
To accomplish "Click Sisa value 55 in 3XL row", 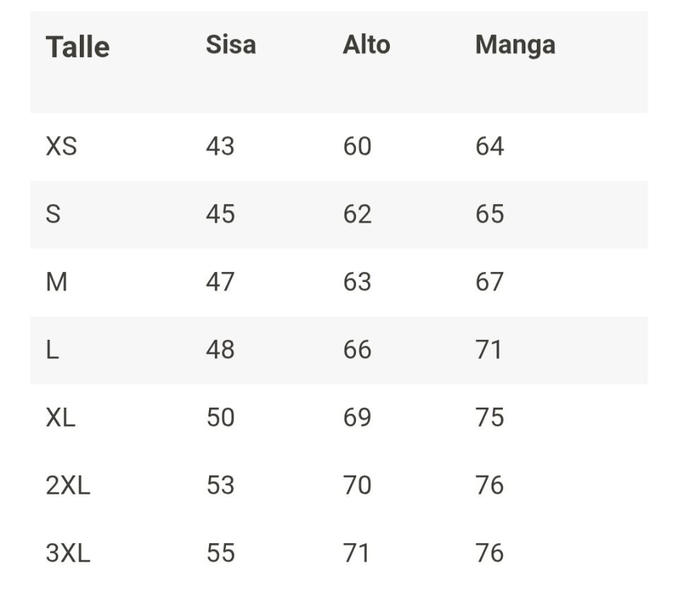I will click(220, 553).
